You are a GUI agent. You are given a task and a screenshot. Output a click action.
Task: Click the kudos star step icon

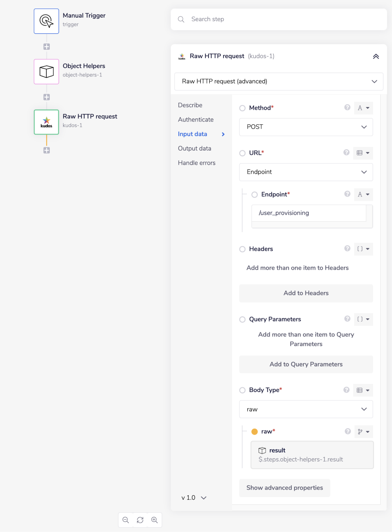[46, 122]
